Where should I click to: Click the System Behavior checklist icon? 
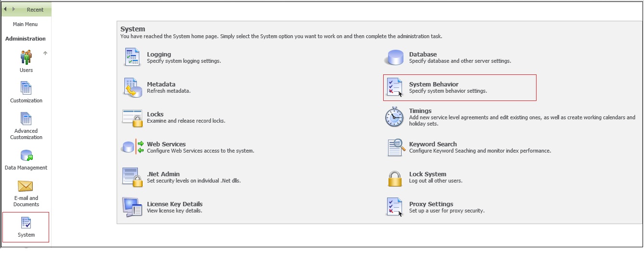pos(395,87)
